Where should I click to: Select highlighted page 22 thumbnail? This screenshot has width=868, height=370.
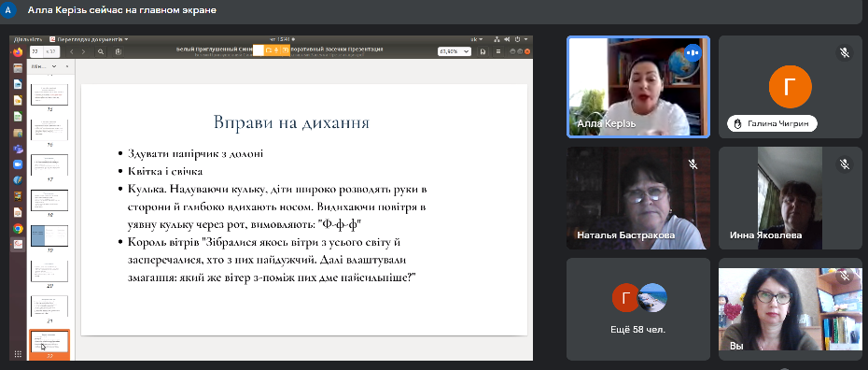(49, 343)
